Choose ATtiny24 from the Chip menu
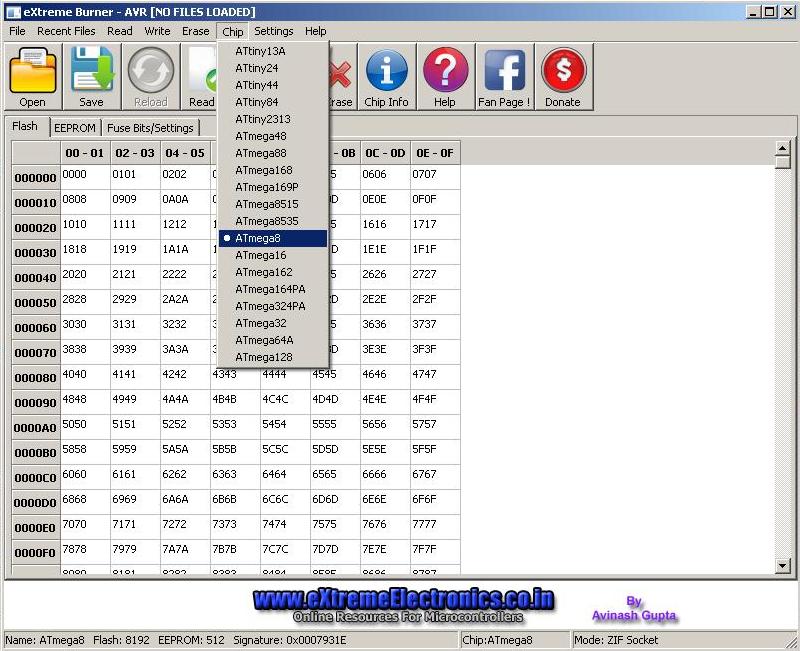This screenshot has height=651, width=800. coord(273,68)
